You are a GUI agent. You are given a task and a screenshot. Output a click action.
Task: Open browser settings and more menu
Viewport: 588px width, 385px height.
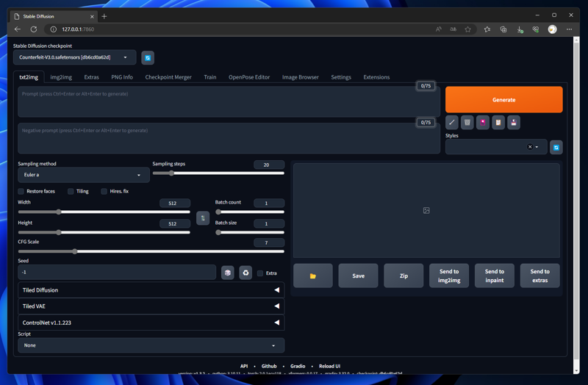click(x=569, y=29)
